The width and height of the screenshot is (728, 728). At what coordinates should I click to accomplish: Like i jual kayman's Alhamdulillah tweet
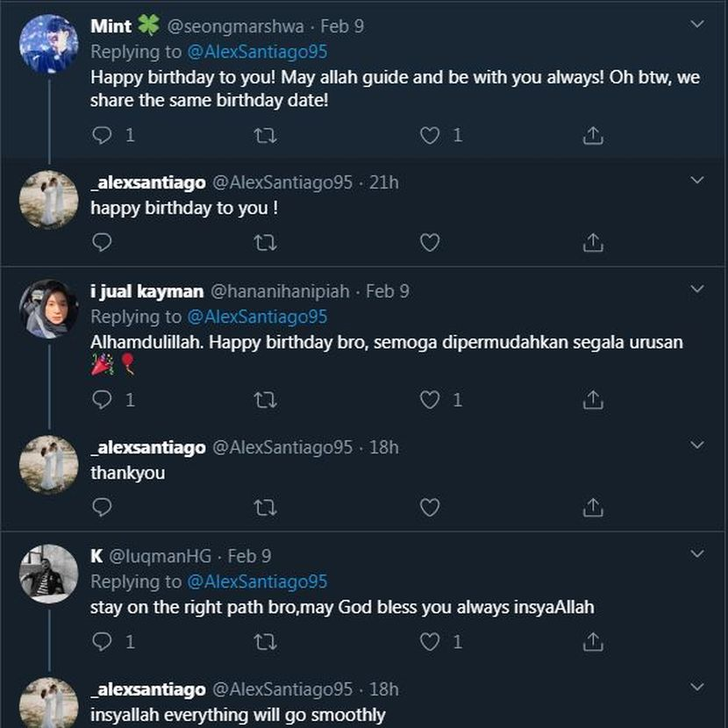click(x=429, y=400)
